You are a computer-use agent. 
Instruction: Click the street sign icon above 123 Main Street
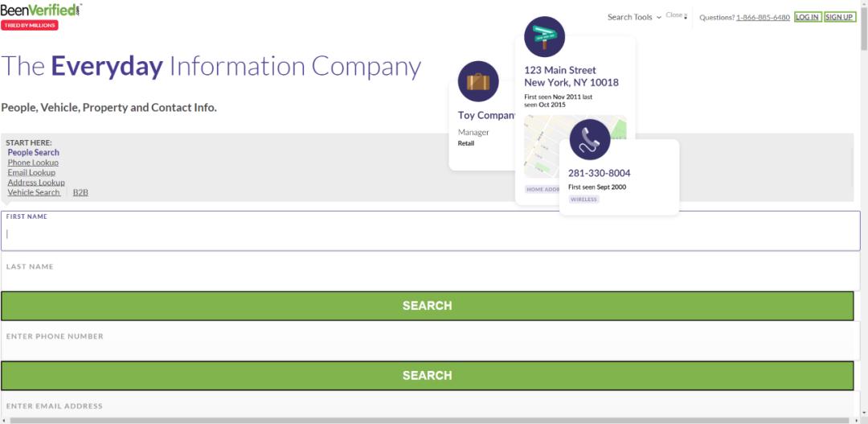pyautogui.click(x=544, y=36)
